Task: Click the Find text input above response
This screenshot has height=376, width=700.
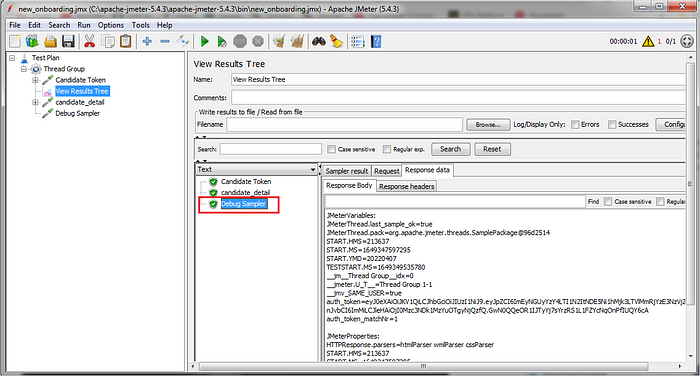Action: (x=455, y=202)
